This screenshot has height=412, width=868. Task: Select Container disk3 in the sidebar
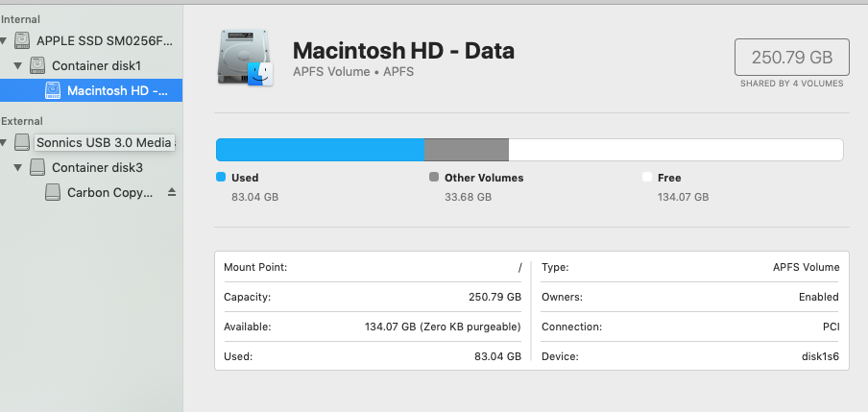97,167
